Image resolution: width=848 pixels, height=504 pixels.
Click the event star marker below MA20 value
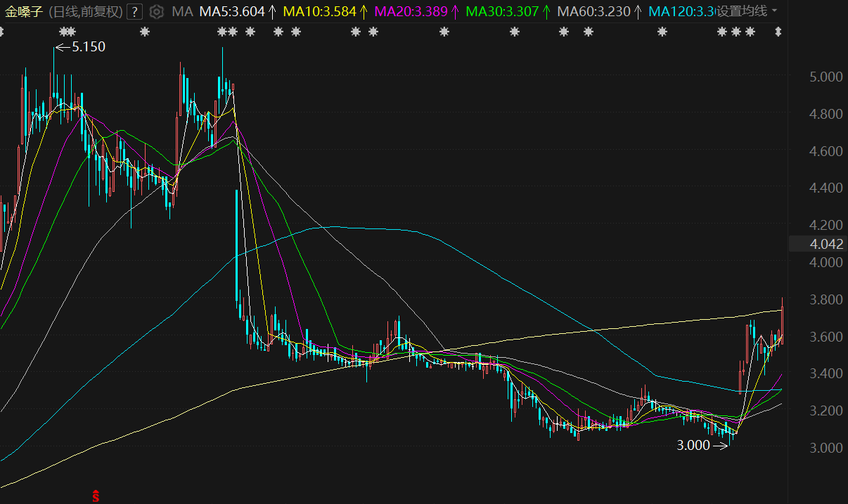[444, 32]
